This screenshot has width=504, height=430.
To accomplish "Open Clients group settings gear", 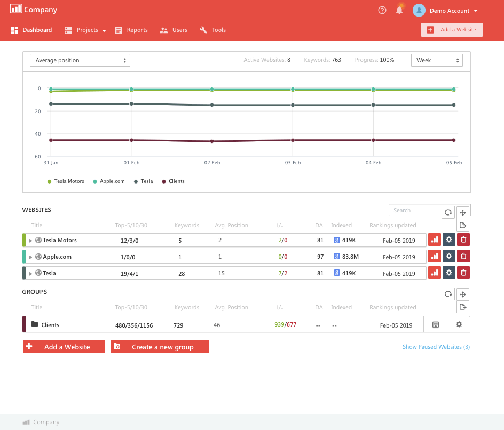I will coord(459,325).
